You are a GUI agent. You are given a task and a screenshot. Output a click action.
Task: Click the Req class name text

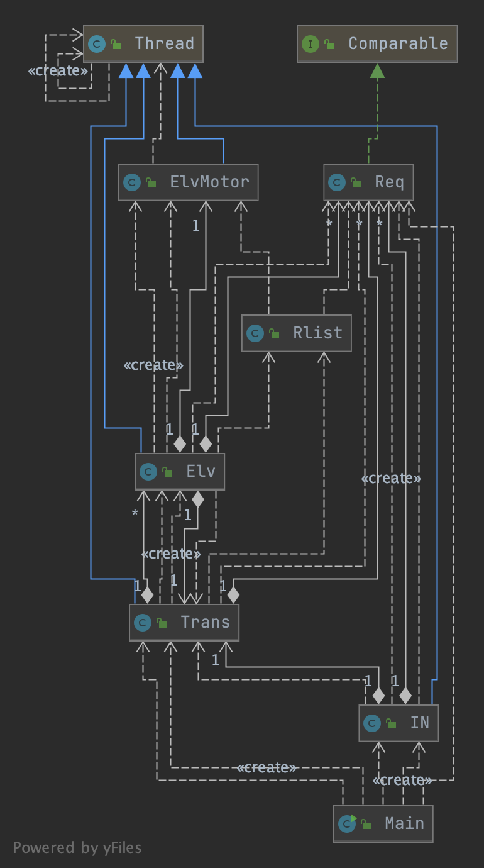390,182
